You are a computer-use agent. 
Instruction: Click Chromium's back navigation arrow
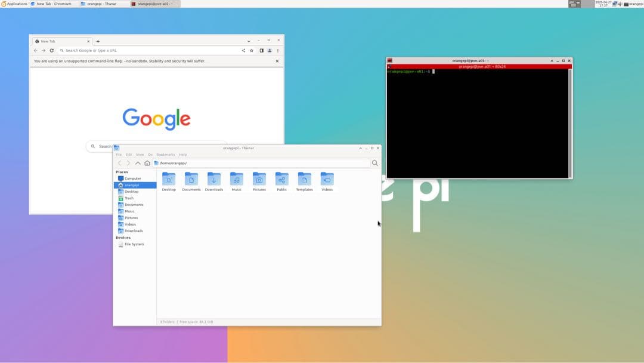[35, 51]
